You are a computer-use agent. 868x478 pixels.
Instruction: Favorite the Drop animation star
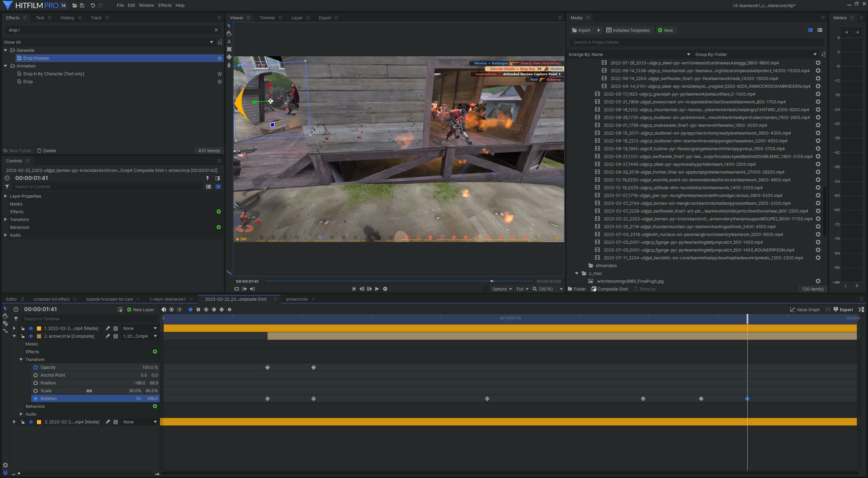coord(220,82)
